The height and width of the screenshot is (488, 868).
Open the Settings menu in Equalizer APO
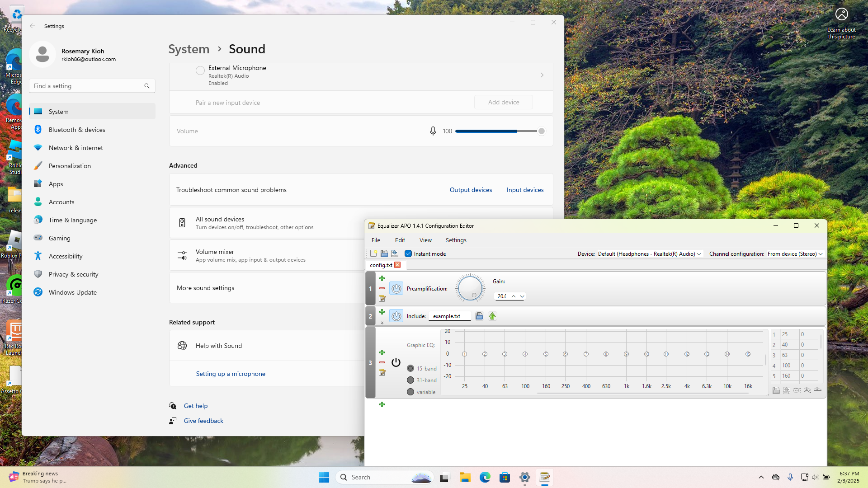(x=456, y=240)
